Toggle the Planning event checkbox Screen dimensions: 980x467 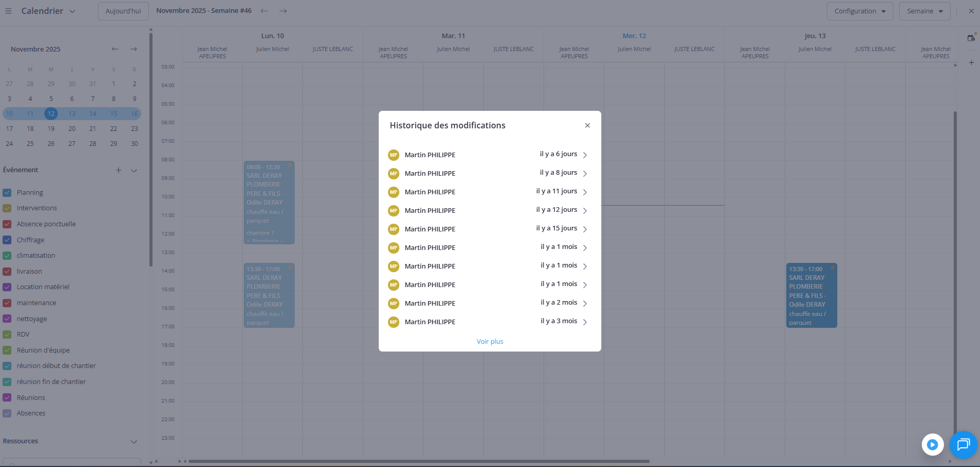[x=7, y=193]
